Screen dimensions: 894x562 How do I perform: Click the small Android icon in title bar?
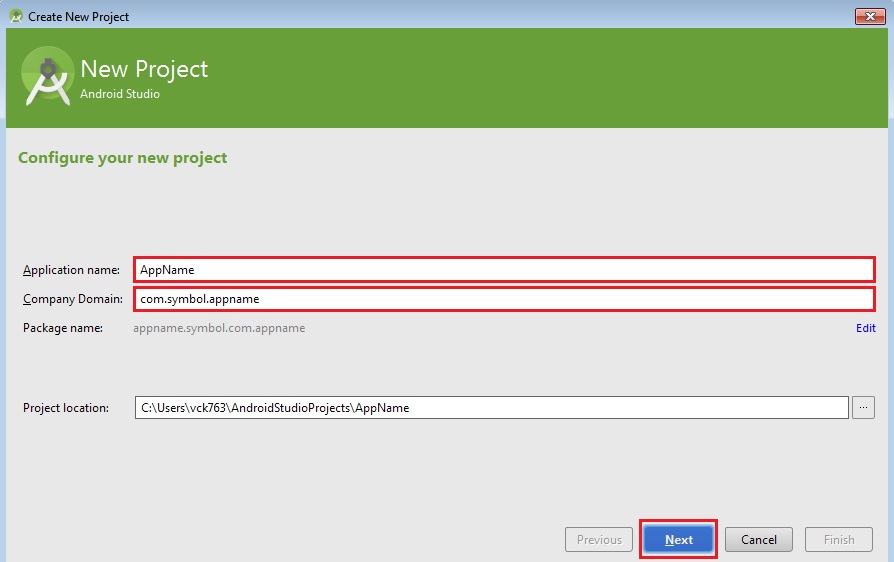15,16
